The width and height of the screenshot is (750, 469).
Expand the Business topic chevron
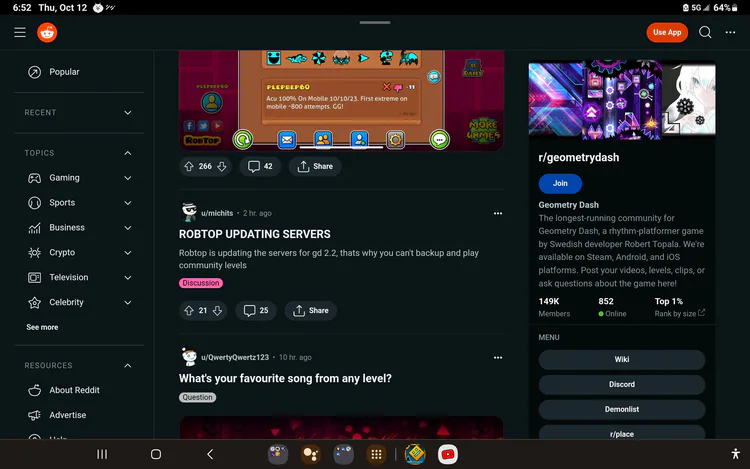pos(128,228)
